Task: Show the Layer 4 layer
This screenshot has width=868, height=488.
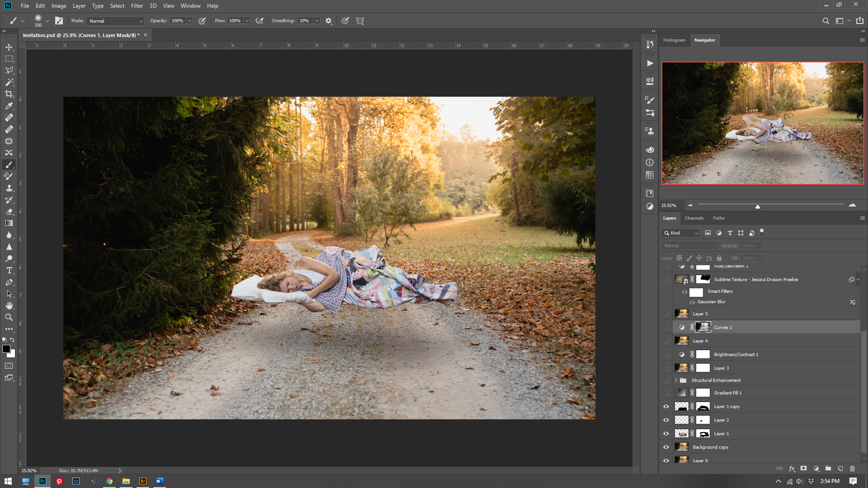Action: coord(666,341)
